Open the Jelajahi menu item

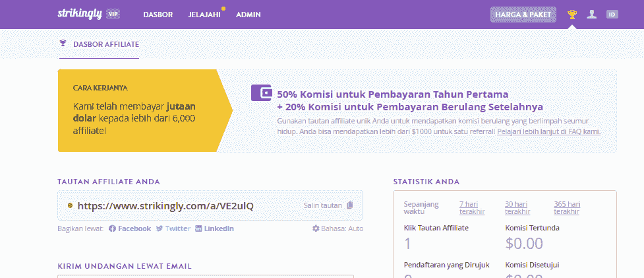pos(204,15)
